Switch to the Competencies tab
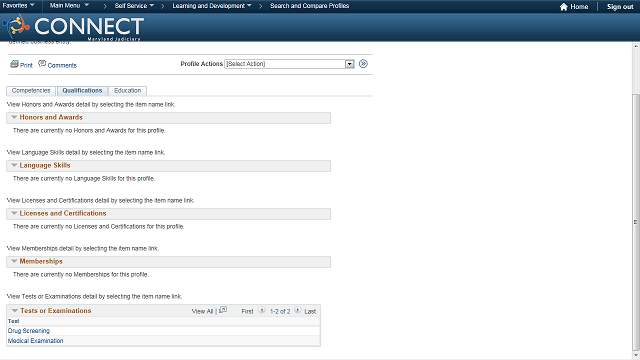Image resolution: width=640 pixels, height=360 pixels. (31, 91)
